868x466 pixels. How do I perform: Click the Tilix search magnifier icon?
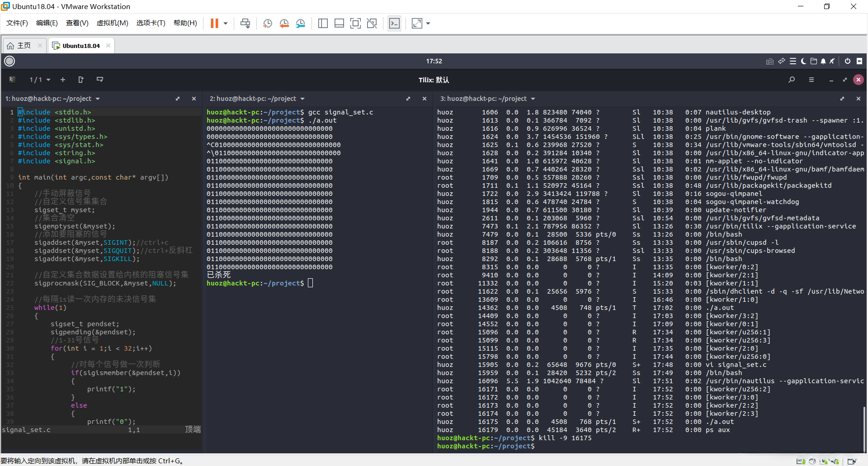792,80
